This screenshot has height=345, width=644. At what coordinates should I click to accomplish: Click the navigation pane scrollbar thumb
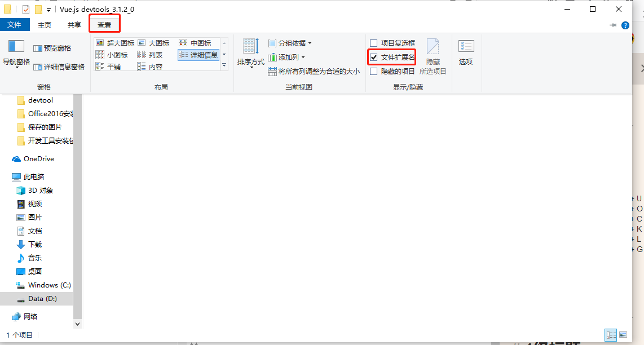tap(77, 206)
